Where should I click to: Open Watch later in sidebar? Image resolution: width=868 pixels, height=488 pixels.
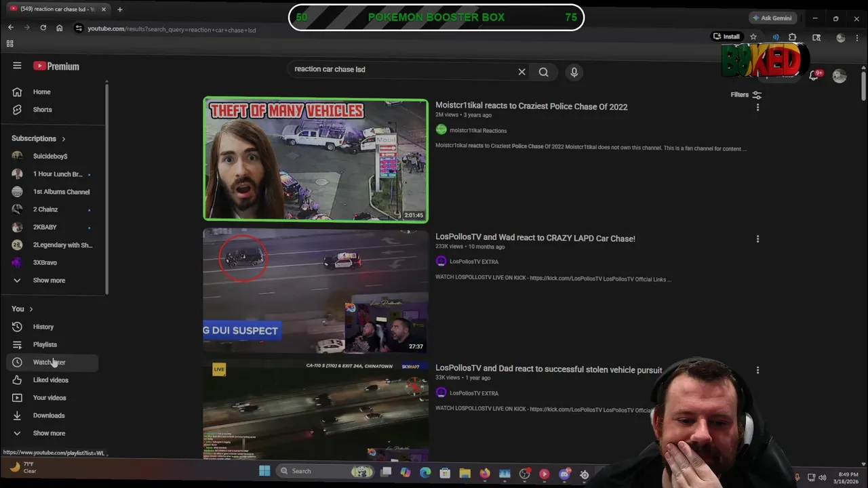click(53, 362)
